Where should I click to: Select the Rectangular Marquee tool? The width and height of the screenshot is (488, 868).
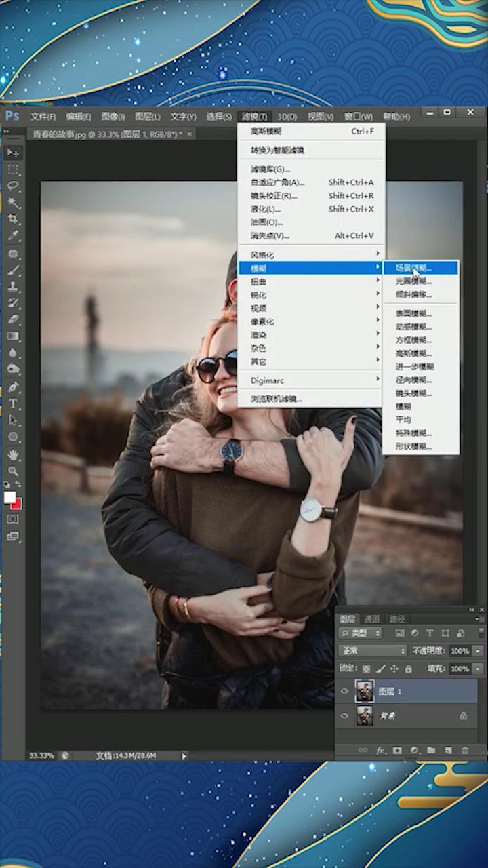click(13, 170)
